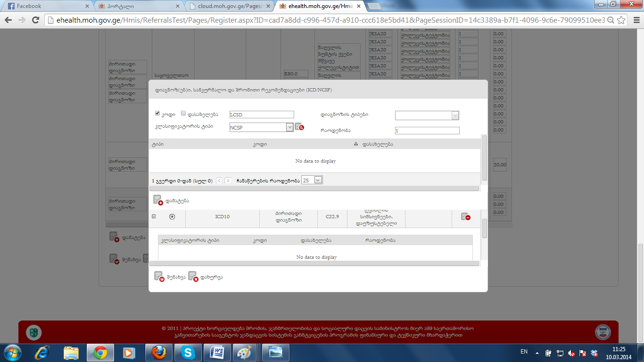Click the დახურვა close icon in the dialog footer
The width and height of the screenshot is (644, 362).
click(193, 277)
